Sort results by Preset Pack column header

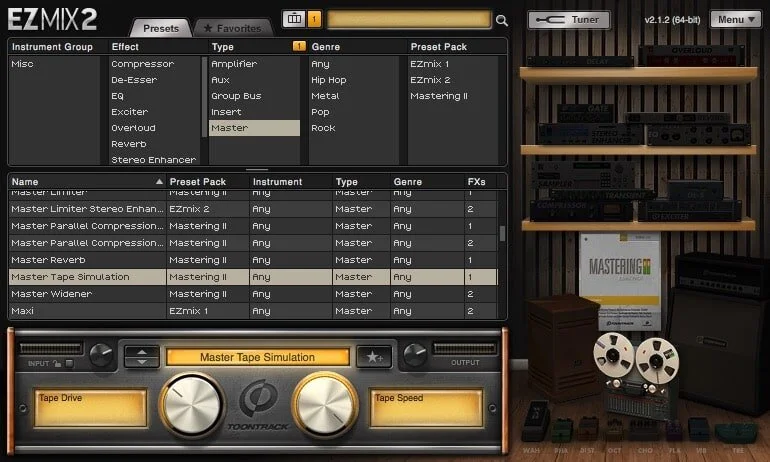[208, 182]
